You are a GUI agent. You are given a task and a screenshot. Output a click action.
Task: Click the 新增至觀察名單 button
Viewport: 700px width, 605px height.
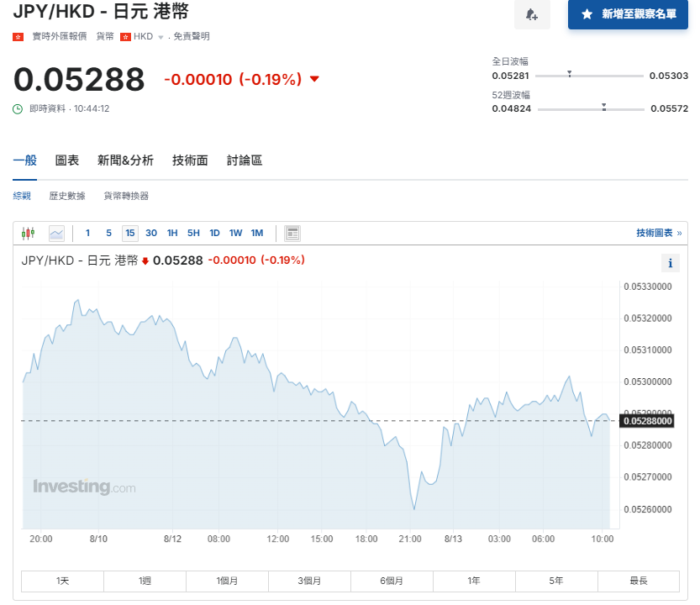click(x=628, y=14)
